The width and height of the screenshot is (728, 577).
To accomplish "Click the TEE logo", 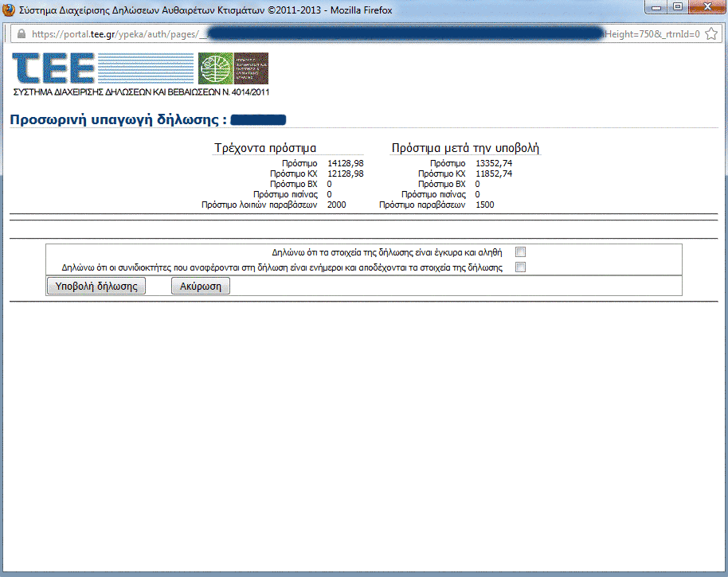I will [x=53, y=69].
